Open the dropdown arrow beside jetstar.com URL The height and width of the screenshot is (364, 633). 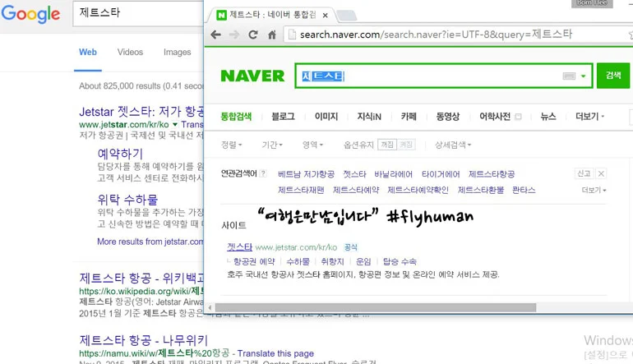click(x=175, y=124)
